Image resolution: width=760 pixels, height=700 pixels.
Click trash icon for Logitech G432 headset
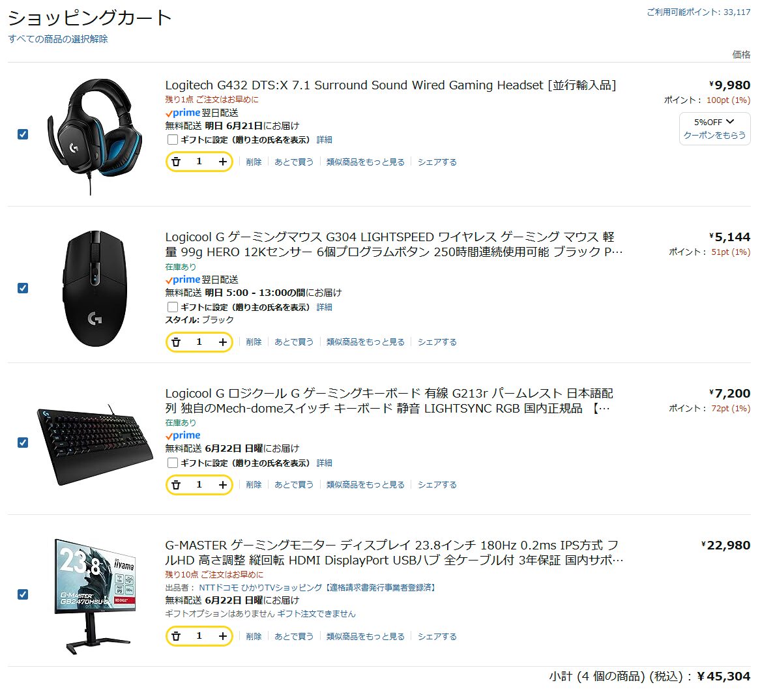pos(177,162)
